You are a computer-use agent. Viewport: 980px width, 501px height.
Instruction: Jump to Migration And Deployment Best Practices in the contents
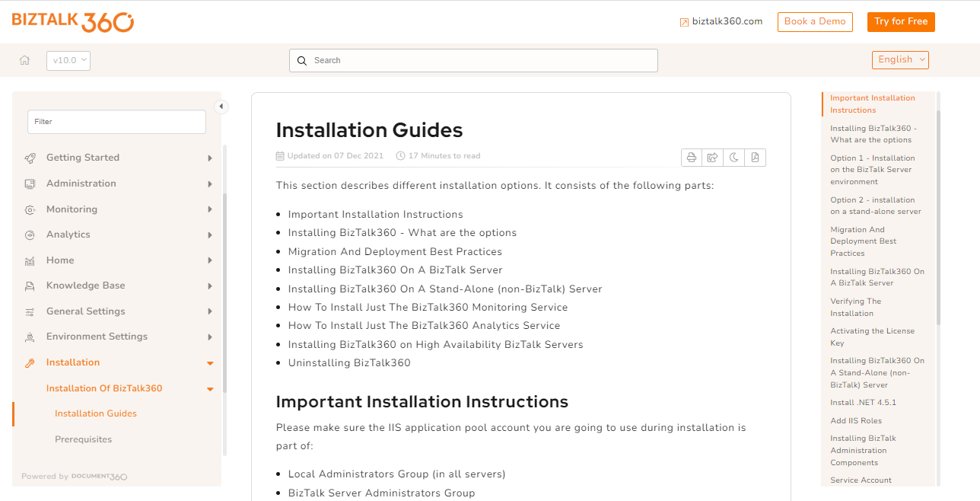pos(864,241)
